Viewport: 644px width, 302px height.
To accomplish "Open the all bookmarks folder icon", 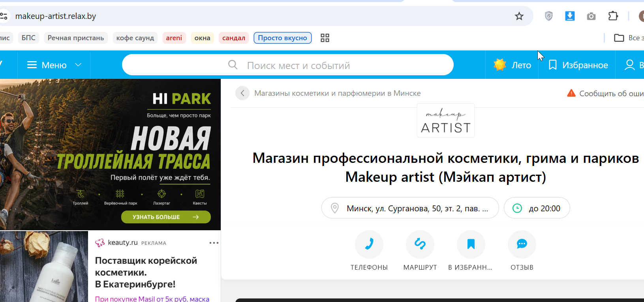I will click(x=619, y=38).
